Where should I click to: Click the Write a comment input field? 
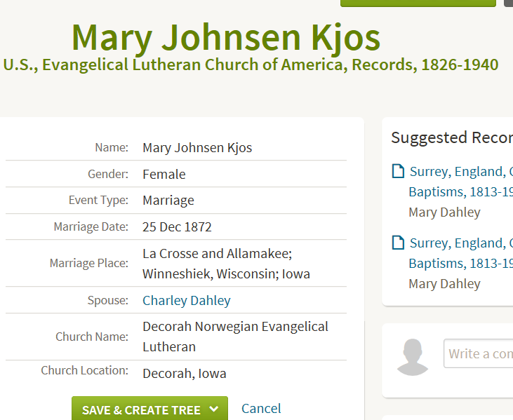[x=479, y=353]
